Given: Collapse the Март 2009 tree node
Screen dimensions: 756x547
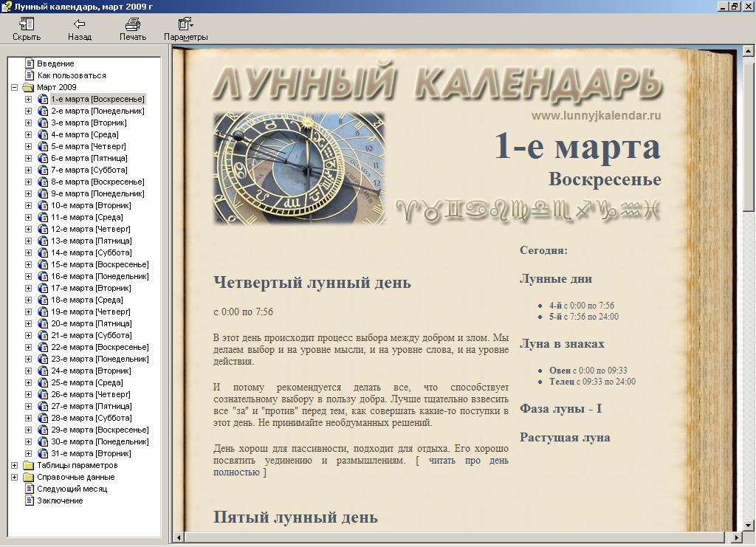Looking at the screenshot, I should (15, 87).
